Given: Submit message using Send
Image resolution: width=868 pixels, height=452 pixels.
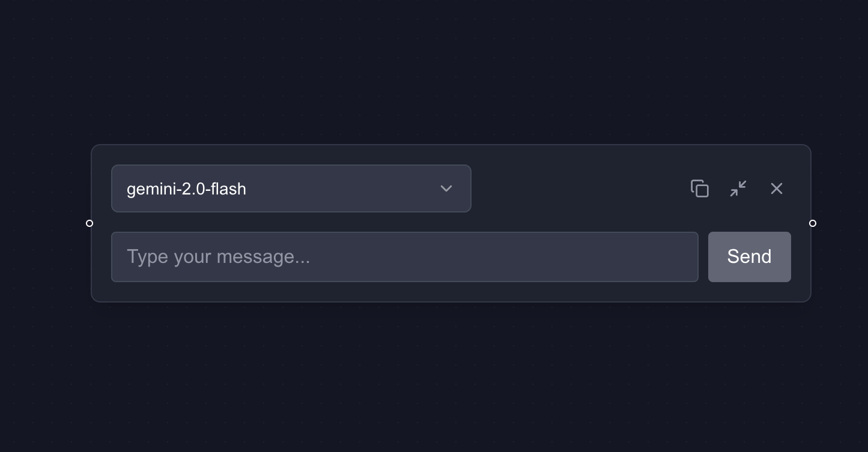Looking at the screenshot, I should click(x=749, y=257).
